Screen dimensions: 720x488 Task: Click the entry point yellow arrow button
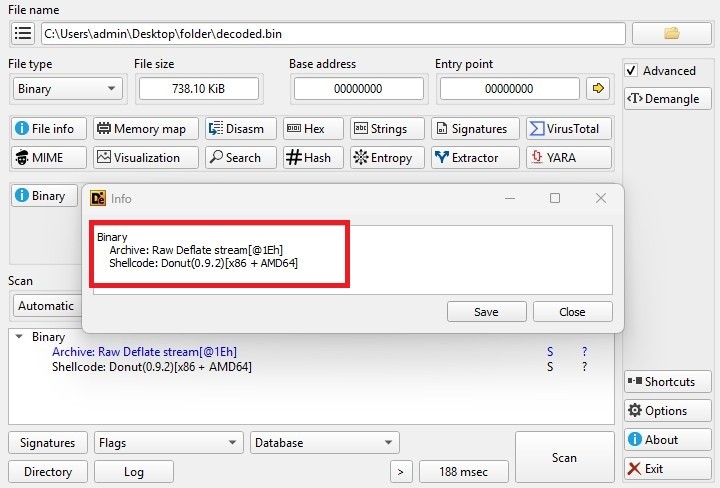[x=599, y=88]
